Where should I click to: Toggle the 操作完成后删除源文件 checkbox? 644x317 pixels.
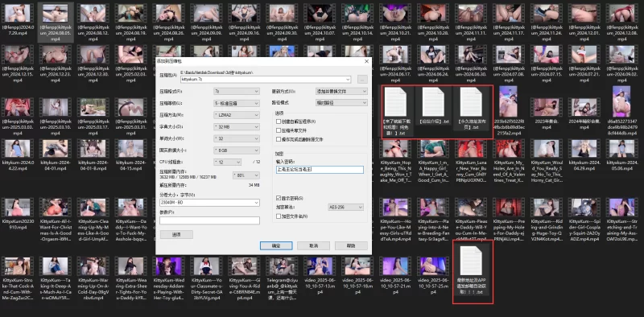[279, 139]
